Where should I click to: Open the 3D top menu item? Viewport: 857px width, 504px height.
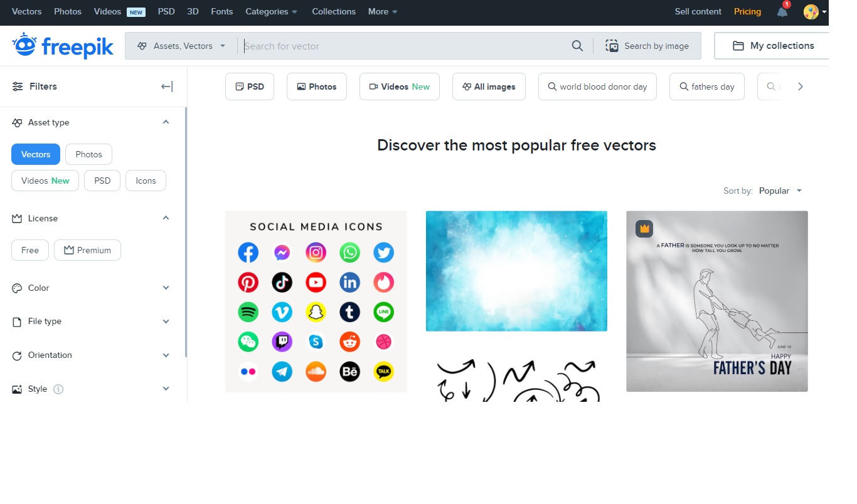[193, 11]
